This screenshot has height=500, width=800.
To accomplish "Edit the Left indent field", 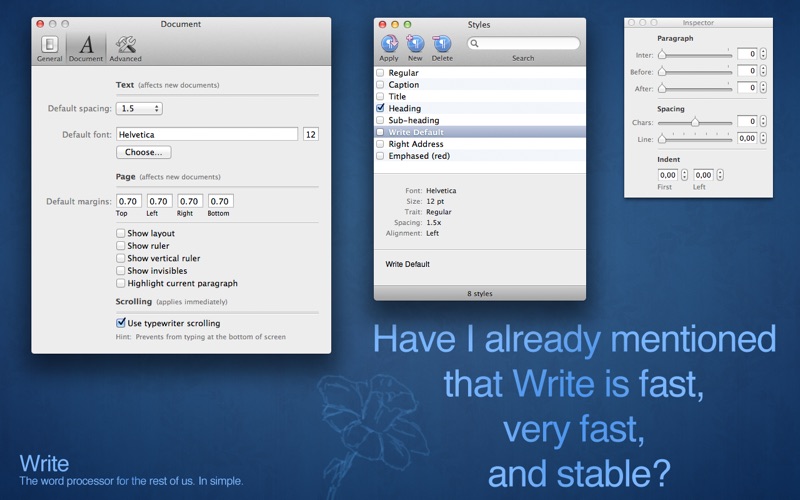I will 703,175.
